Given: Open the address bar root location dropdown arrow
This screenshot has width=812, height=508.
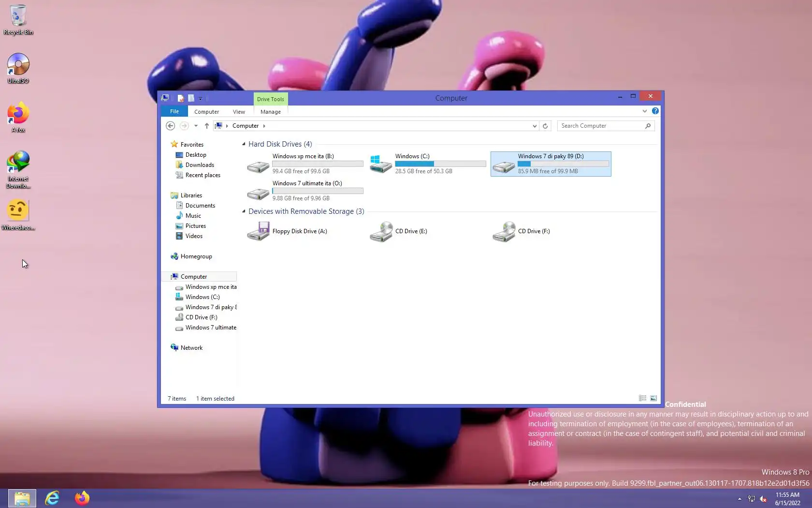Looking at the screenshot, I should 227,126.
